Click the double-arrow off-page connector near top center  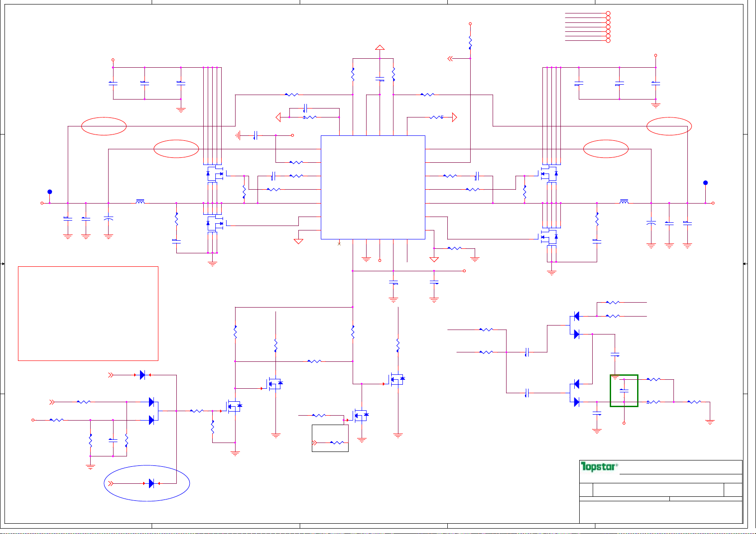pyautogui.click(x=450, y=58)
